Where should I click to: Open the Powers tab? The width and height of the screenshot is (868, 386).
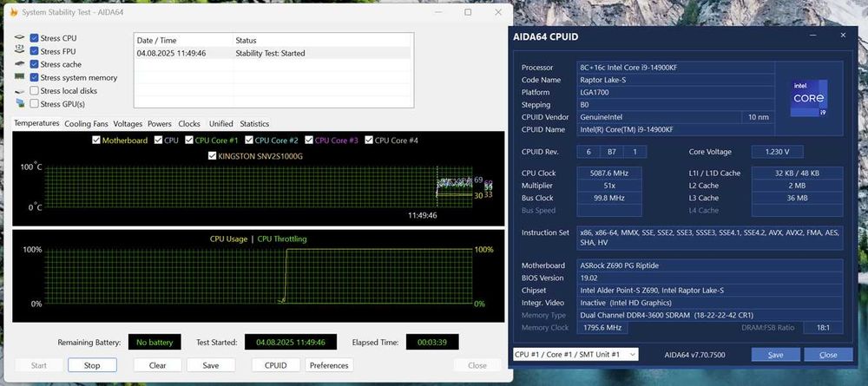[x=160, y=124]
